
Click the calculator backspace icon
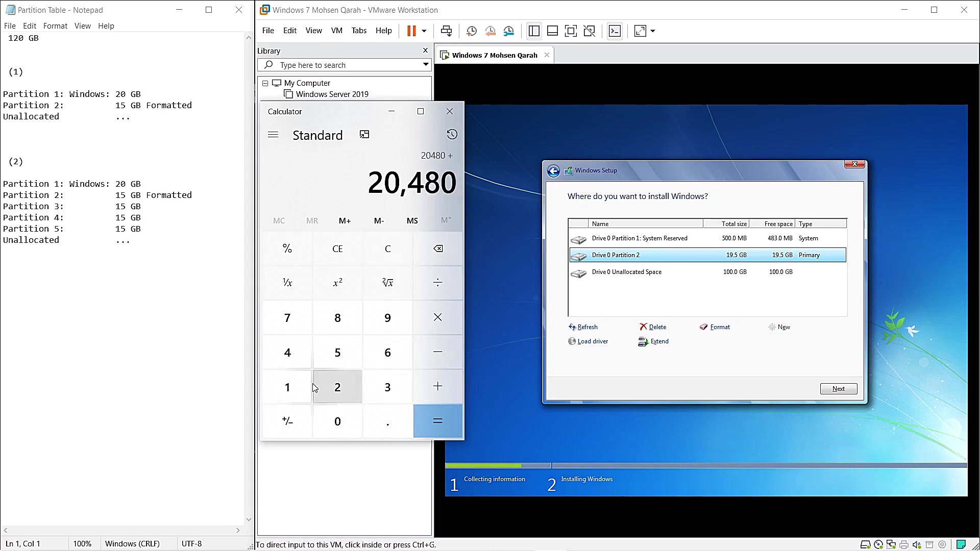(x=438, y=249)
